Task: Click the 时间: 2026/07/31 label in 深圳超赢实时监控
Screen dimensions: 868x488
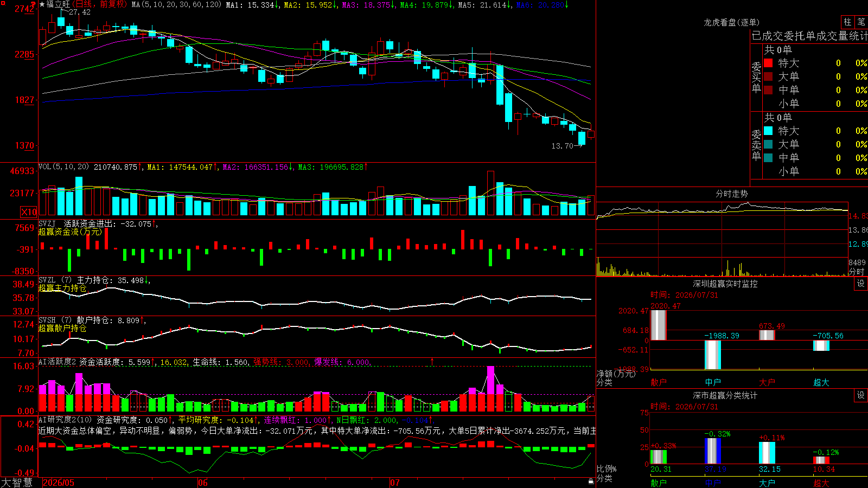Action: pos(684,295)
